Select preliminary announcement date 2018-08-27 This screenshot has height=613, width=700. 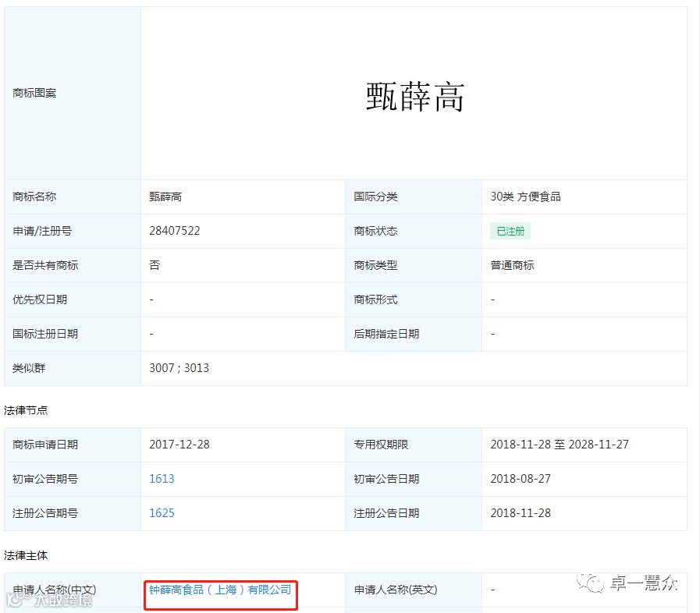[x=521, y=479]
